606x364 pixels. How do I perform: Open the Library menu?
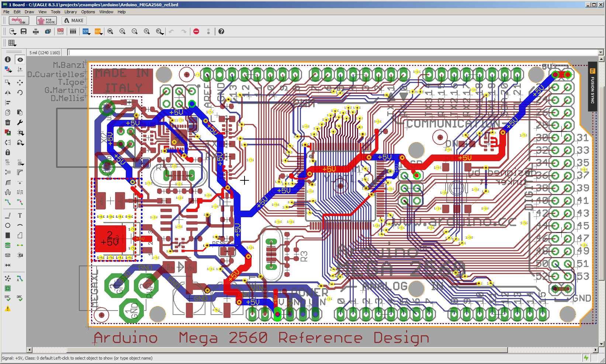[x=70, y=12]
